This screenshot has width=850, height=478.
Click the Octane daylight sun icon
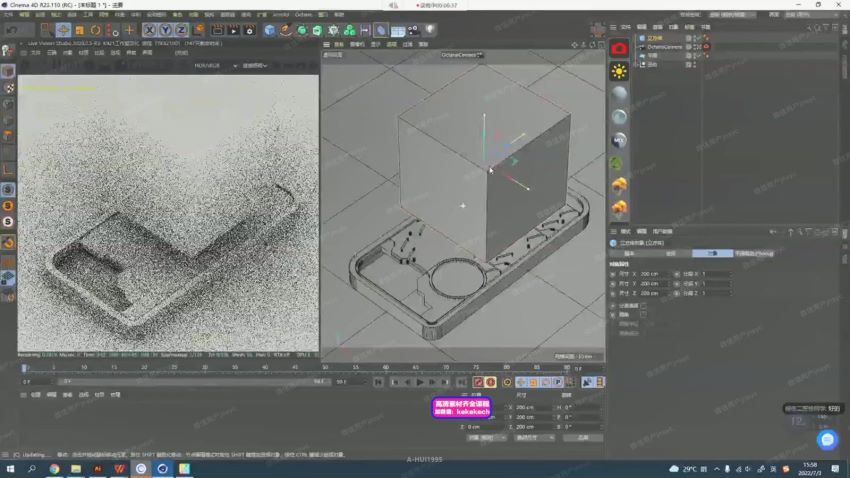coord(619,71)
